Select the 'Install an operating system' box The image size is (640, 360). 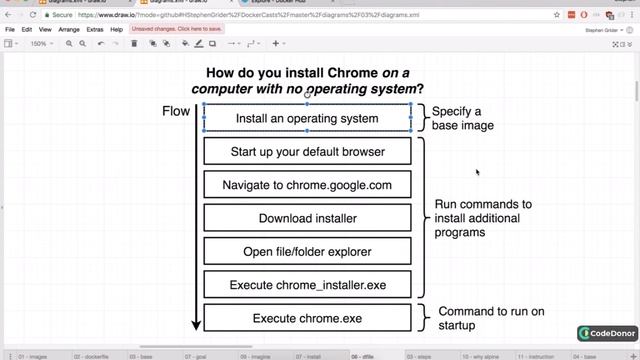click(307, 118)
